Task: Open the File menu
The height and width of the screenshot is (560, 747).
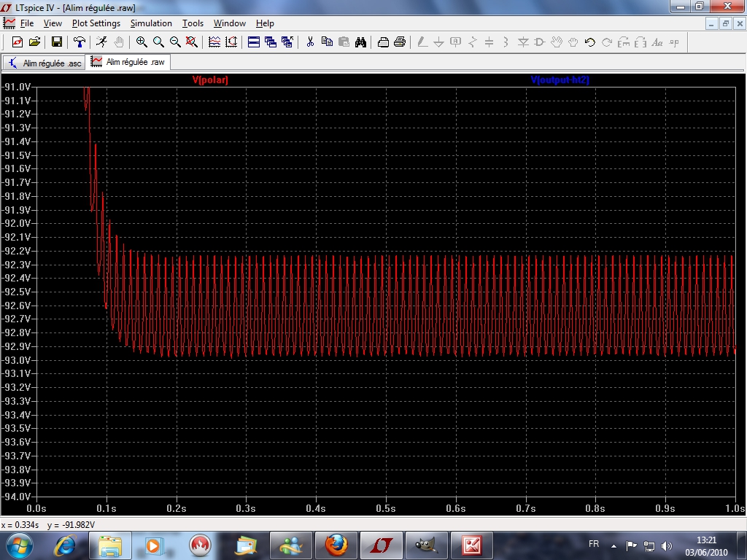Action: [x=27, y=23]
